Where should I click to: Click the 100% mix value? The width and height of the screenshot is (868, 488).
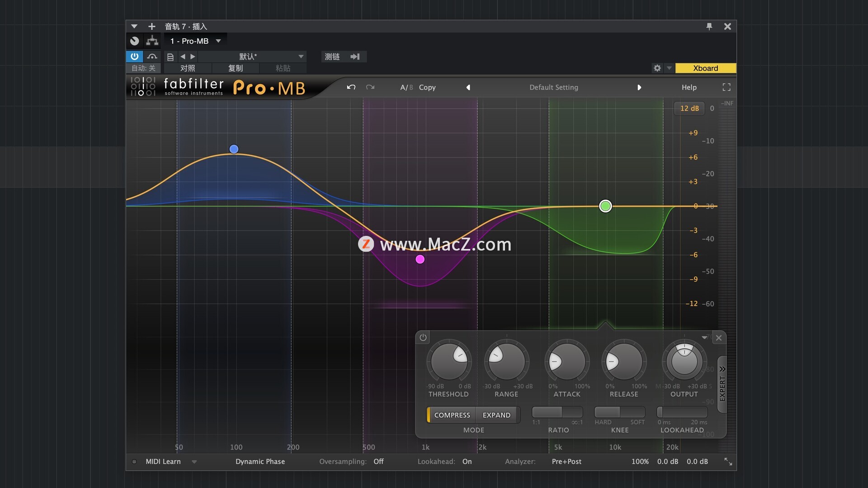pos(640,461)
